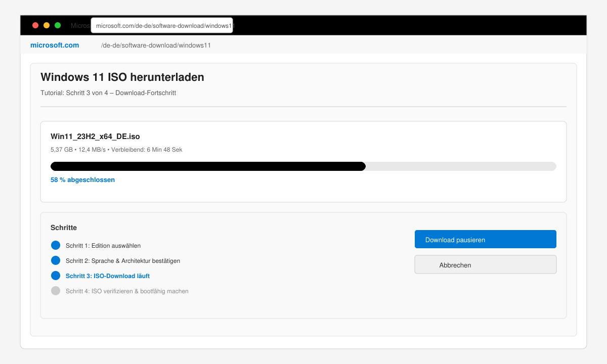The height and width of the screenshot is (364, 607).
Task: Click the Download pausieren button
Action: point(485,239)
